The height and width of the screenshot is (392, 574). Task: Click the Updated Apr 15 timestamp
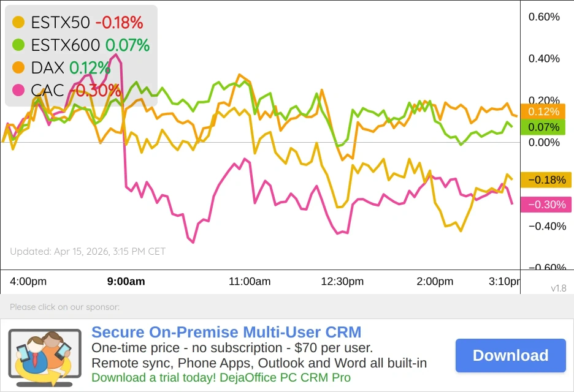point(88,251)
